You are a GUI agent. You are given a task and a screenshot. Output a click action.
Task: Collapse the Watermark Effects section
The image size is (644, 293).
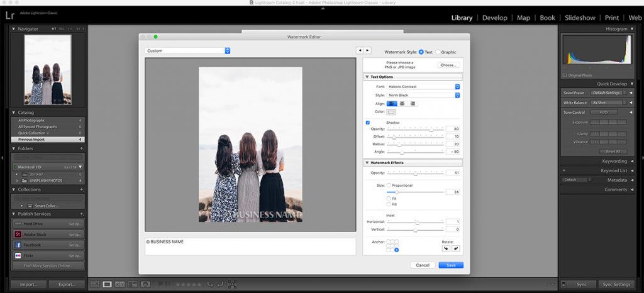point(367,163)
